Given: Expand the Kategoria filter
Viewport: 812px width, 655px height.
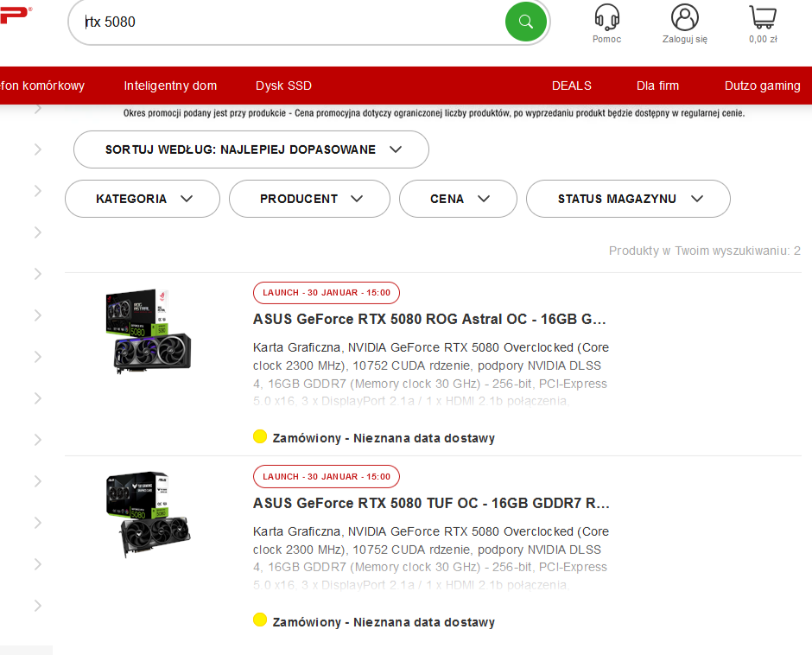Looking at the screenshot, I should (143, 199).
